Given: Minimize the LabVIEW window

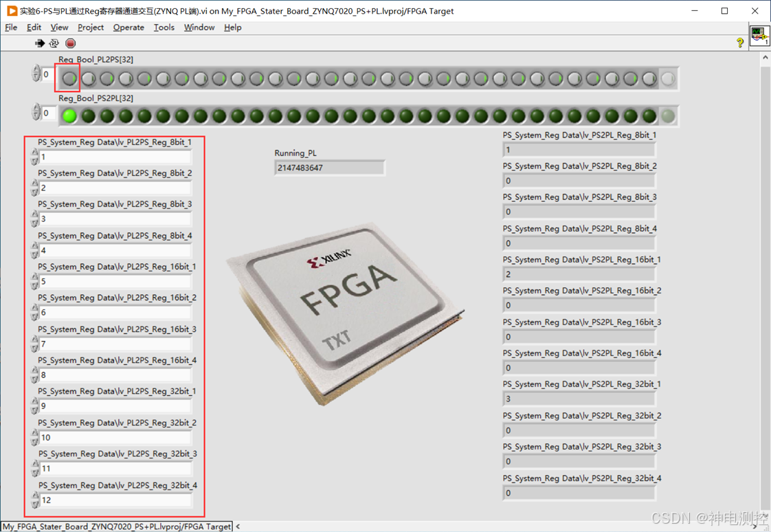Looking at the screenshot, I should tap(695, 11).
